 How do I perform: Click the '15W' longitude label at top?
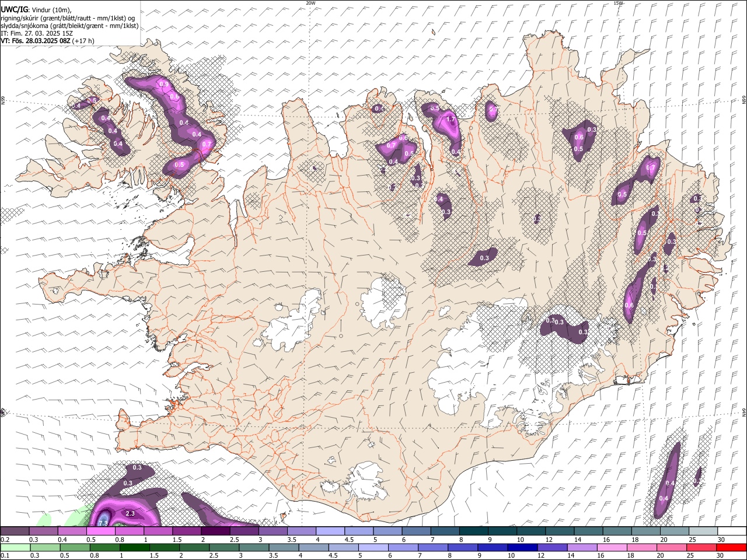[x=618, y=3]
